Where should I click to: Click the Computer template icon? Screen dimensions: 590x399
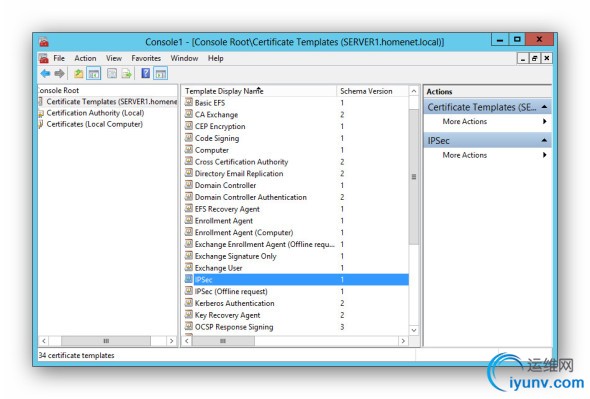[189, 149]
